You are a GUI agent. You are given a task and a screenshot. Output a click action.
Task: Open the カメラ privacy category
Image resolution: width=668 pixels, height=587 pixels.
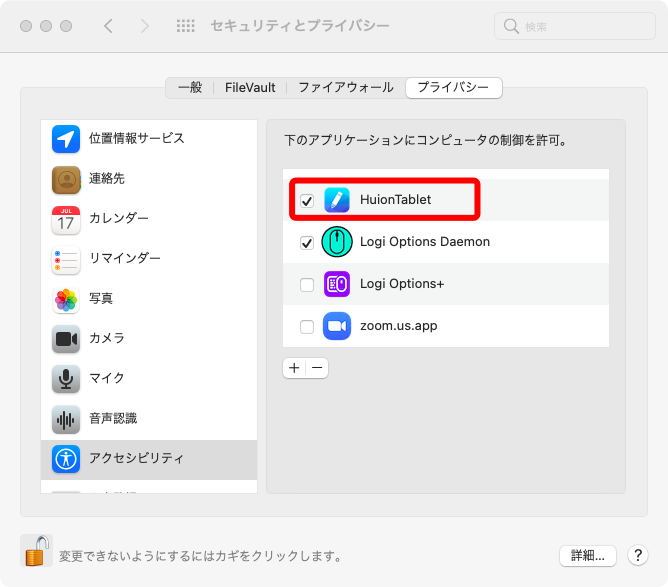pyautogui.click(x=106, y=338)
